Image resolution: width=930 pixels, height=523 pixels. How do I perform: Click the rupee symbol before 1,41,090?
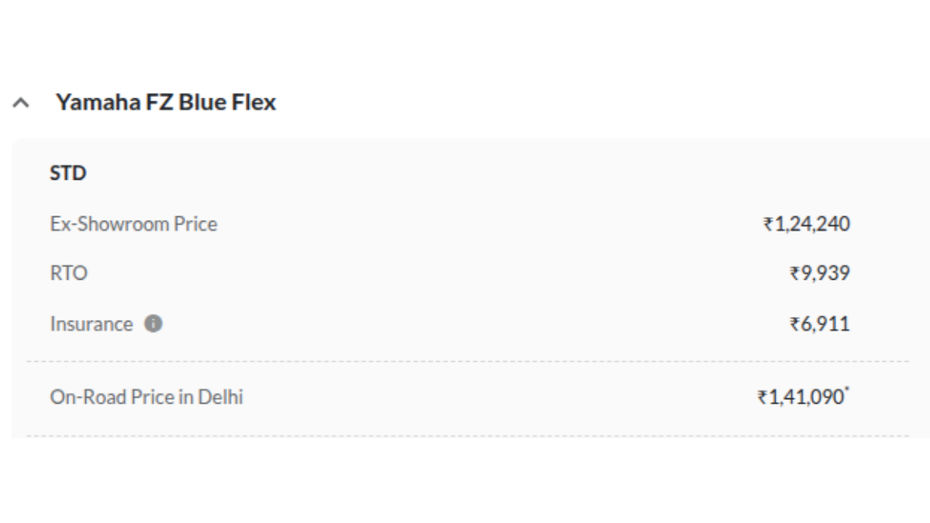pos(762,397)
